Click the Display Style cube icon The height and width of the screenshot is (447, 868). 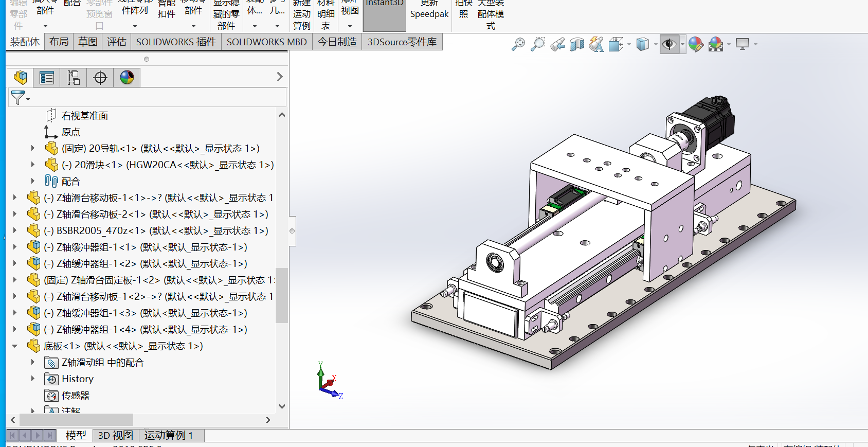pos(643,44)
